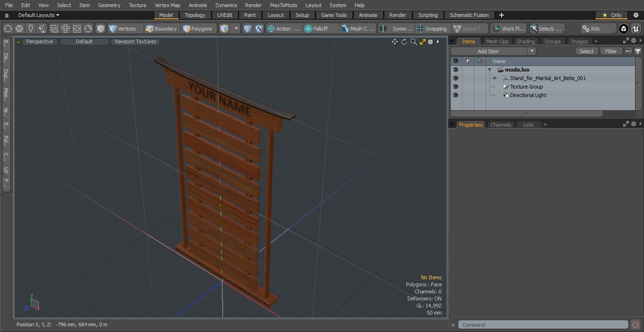Switch to the Mesh Ops tab
The width and height of the screenshot is (644, 332).
pos(497,41)
